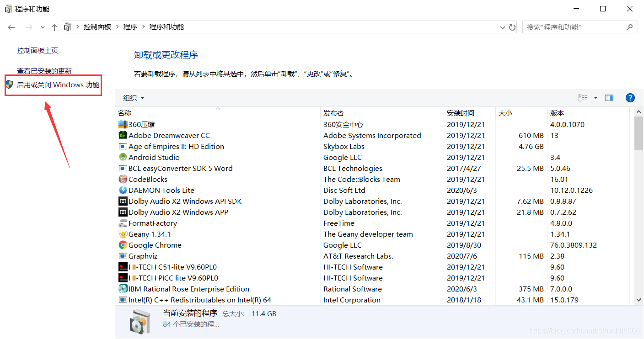Click the FormatFactory icon
Viewport: 644px width, 339px height.
tap(123, 223)
